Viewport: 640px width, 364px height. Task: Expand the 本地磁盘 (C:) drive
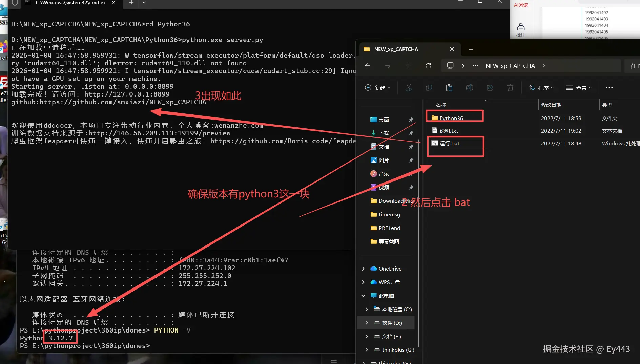point(367,309)
